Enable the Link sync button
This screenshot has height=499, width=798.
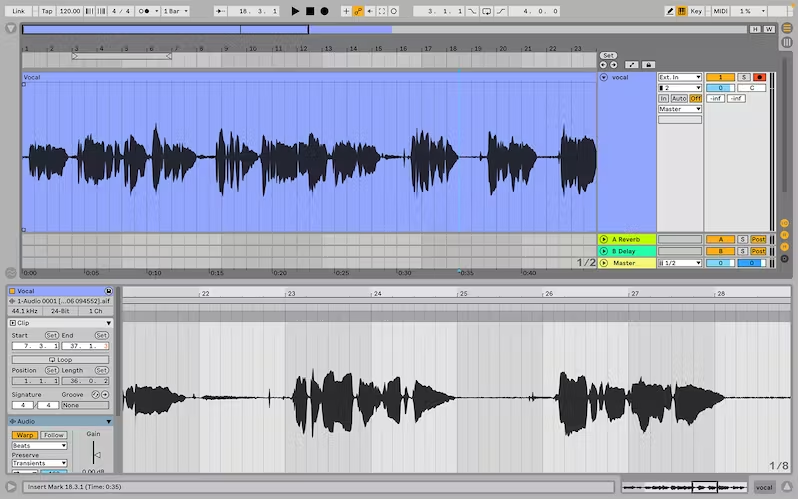point(19,11)
